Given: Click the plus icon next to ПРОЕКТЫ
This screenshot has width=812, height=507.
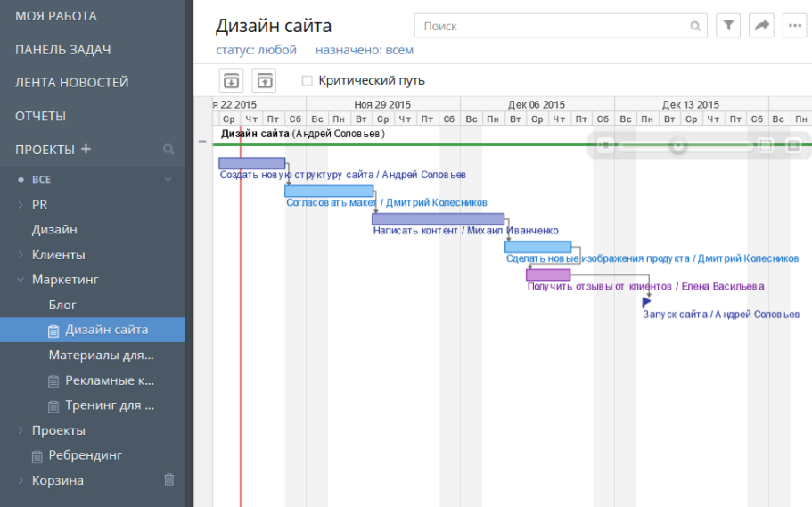Looking at the screenshot, I should pos(86,149).
